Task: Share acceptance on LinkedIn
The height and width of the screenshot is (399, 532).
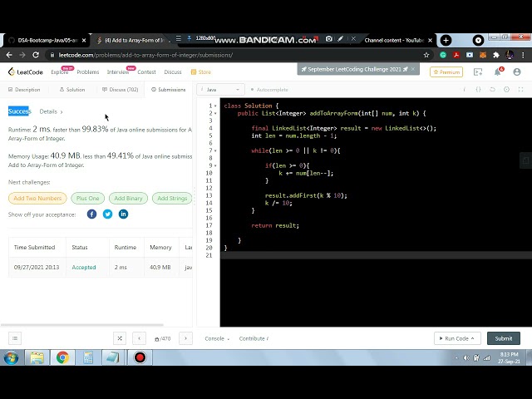Action: pos(123,214)
